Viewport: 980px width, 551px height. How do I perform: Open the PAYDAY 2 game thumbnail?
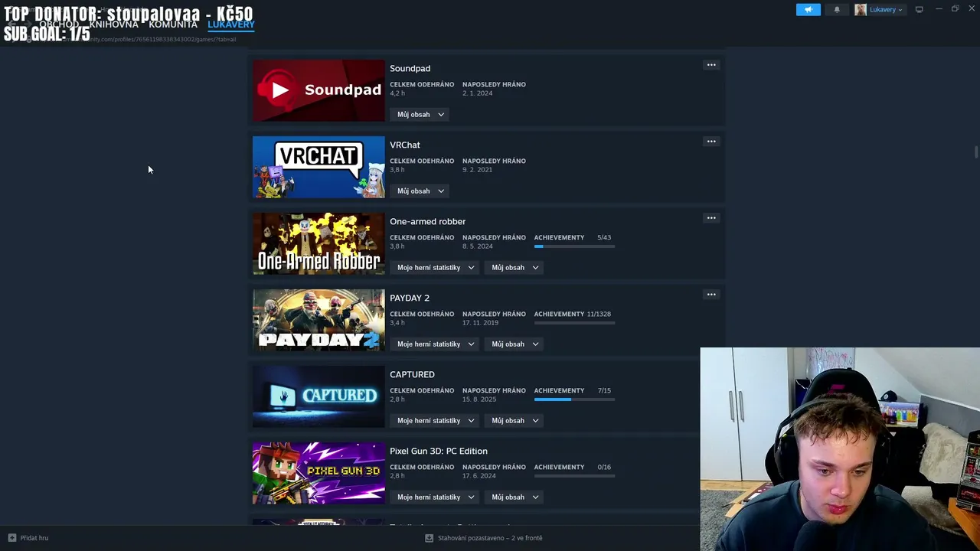pyautogui.click(x=318, y=320)
